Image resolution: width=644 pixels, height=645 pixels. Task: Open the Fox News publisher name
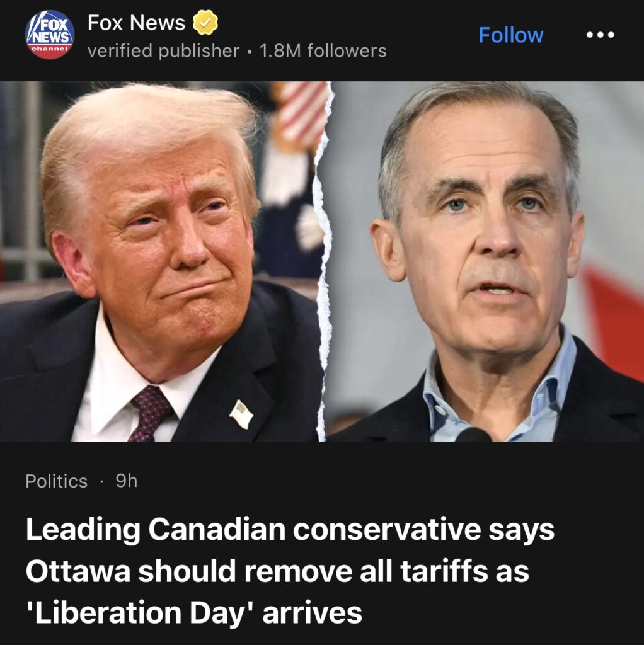[x=136, y=23]
